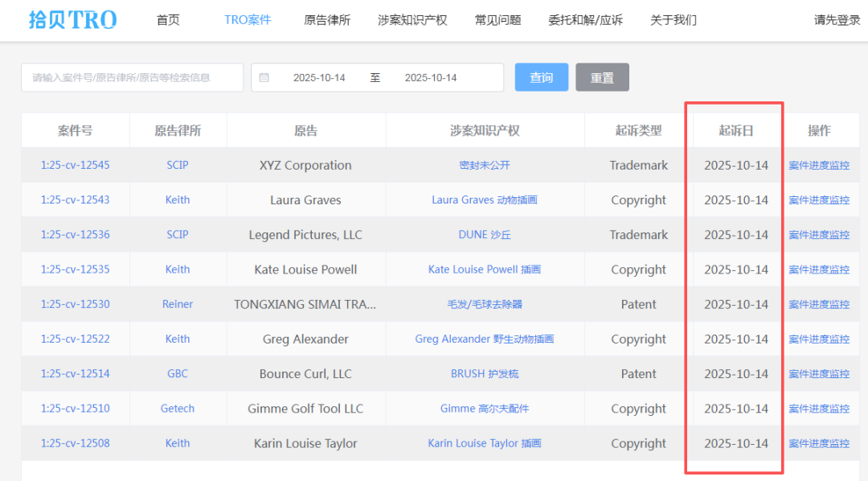Image resolution: width=868 pixels, height=481 pixels.
Task: Click 案件进度监控 for the Bounce Curl case
Action: 818,374
